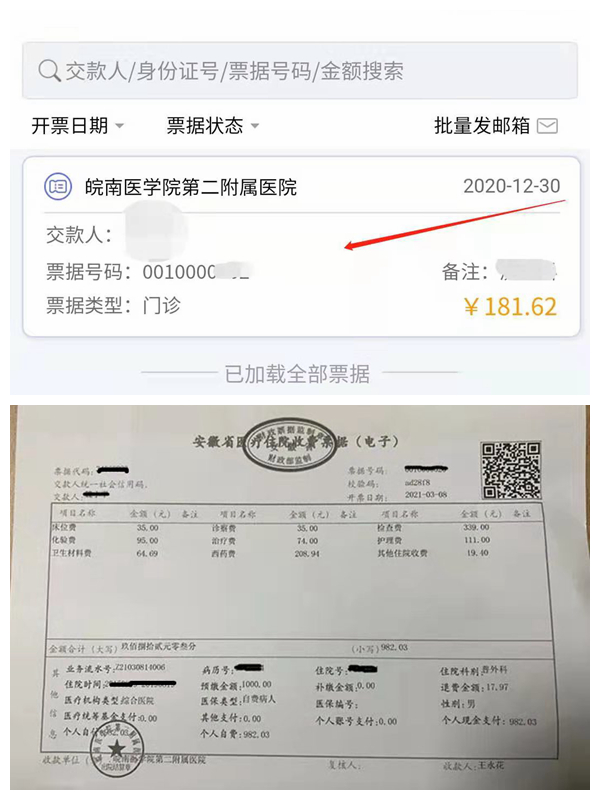Select the 2020-12-30 invoice date
Viewport: 600px width, 800px height.
pyautogui.click(x=511, y=186)
